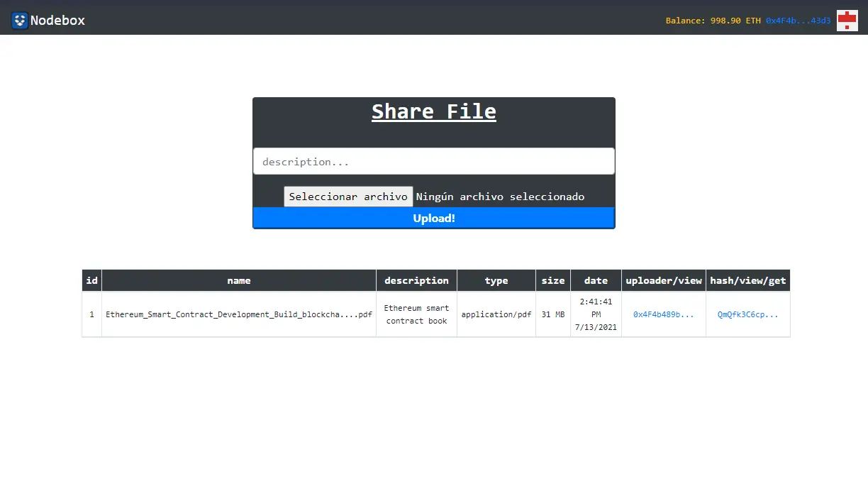The width and height of the screenshot is (868, 496).
Task: Focus the description input field
Action: [x=433, y=161]
